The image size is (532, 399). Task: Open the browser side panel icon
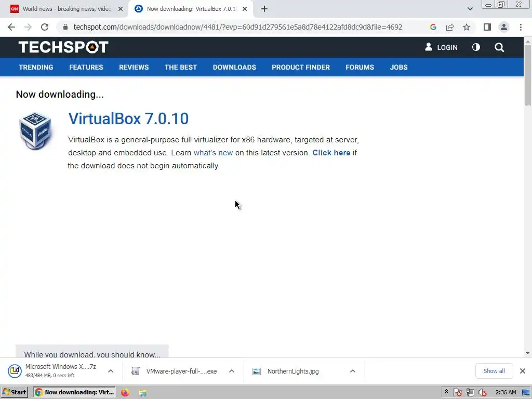[487, 27]
